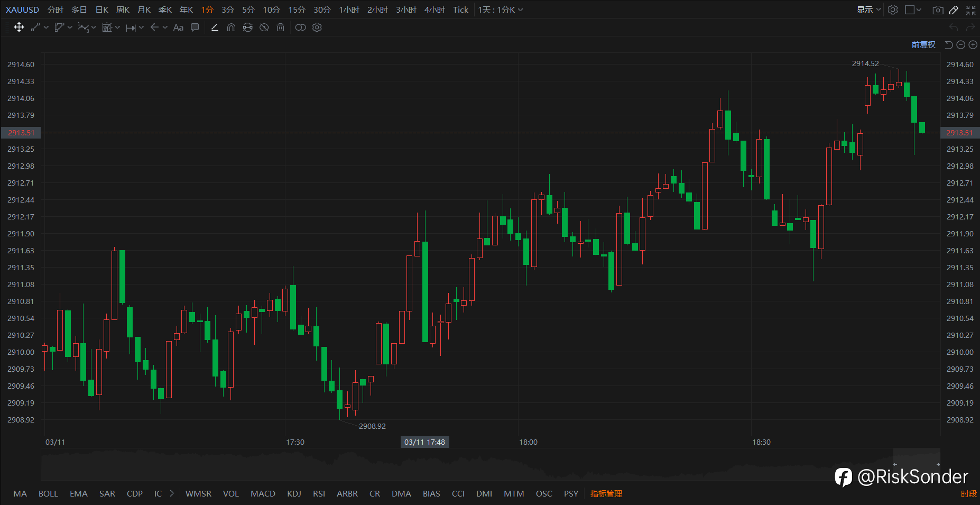Image resolution: width=980 pixels, height=505 pixels.
Task: Open chart settings gear at top right
Action: 893,10
